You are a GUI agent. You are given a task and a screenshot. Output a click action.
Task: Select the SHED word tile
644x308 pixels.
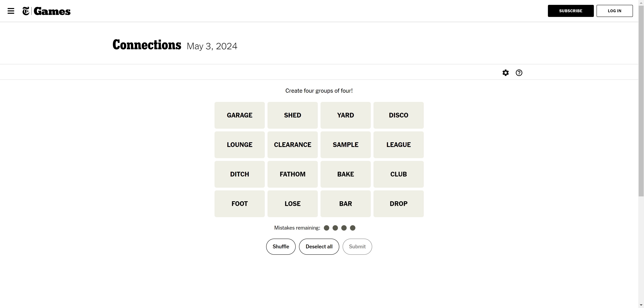292,115
